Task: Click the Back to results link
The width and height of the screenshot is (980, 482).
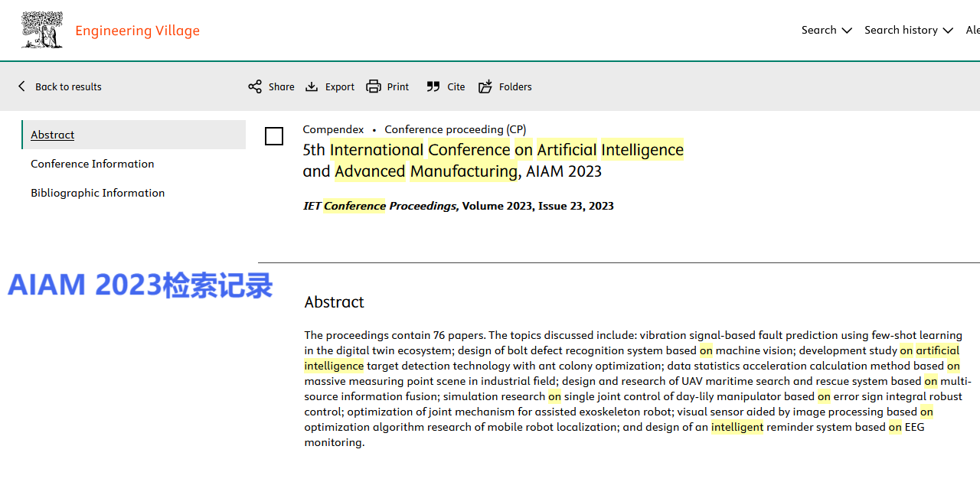Action: coord(68,86)
